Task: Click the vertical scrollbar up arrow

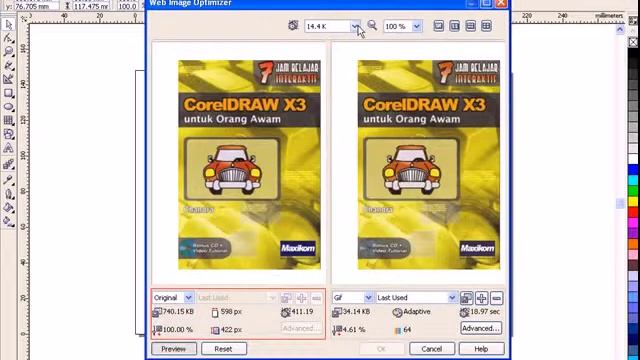Action: tap(620, 29)
